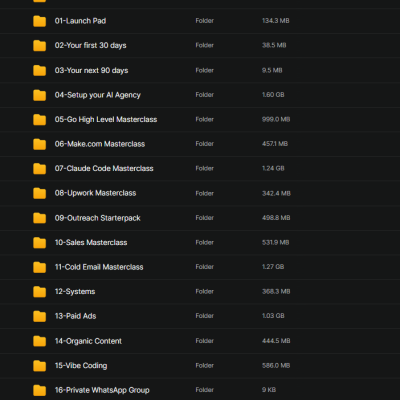Click the Folder type label in 01-Launch Pad row
The width and height of the screenshot is (400, 400).
pos(205,21)
